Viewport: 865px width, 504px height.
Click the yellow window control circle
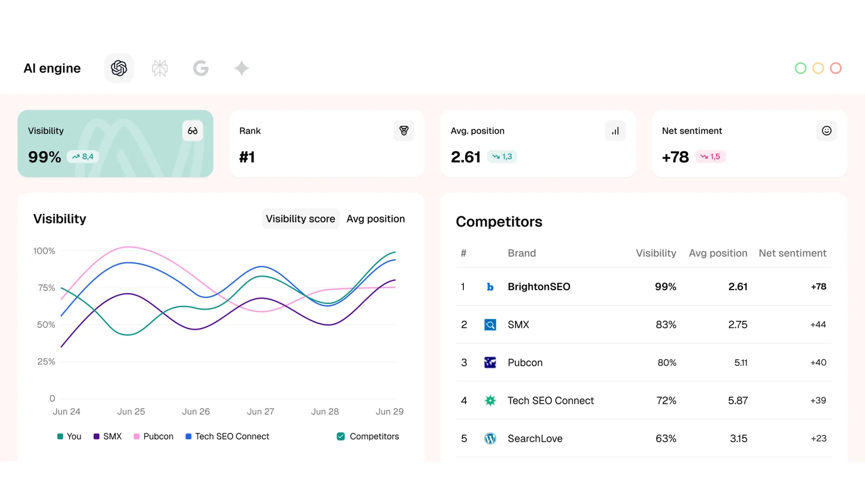tap(818, 68)
